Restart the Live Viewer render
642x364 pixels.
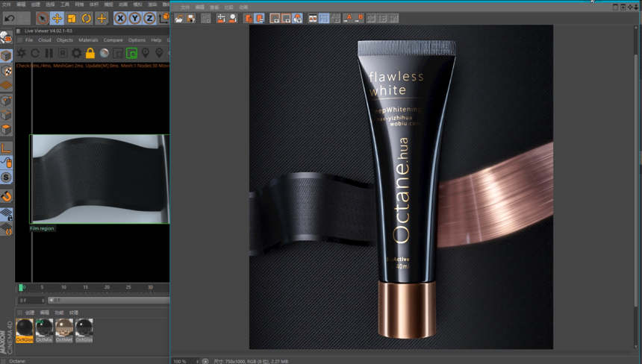tap(35, 53)
